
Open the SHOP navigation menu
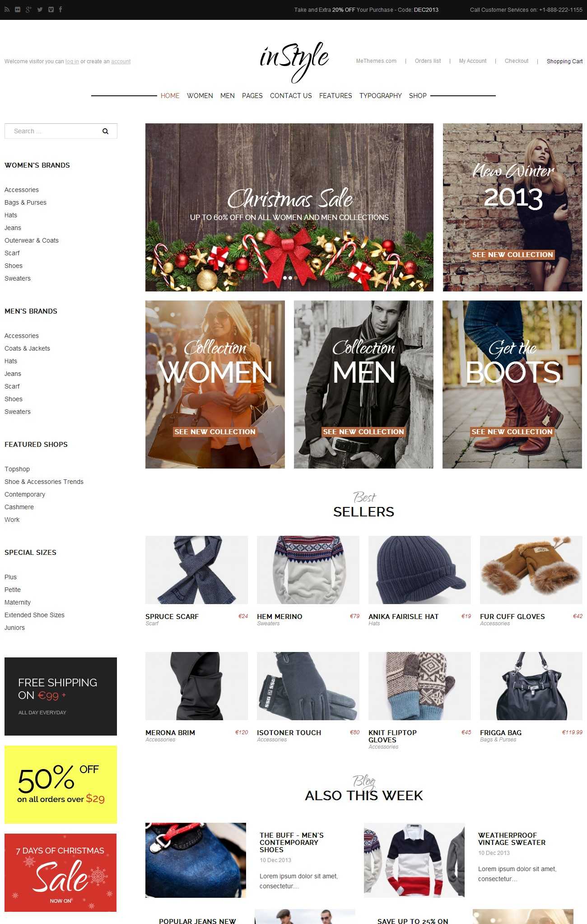point(418,96)
